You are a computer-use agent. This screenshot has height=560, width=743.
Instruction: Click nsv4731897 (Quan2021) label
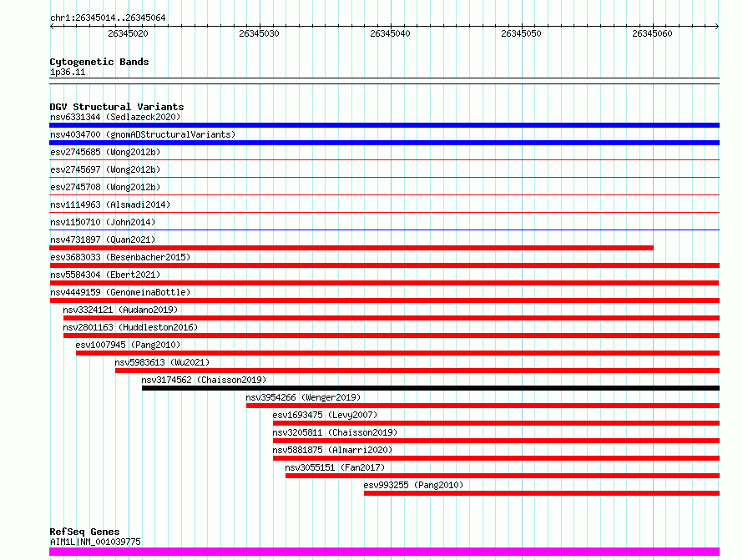coord(103,240)
